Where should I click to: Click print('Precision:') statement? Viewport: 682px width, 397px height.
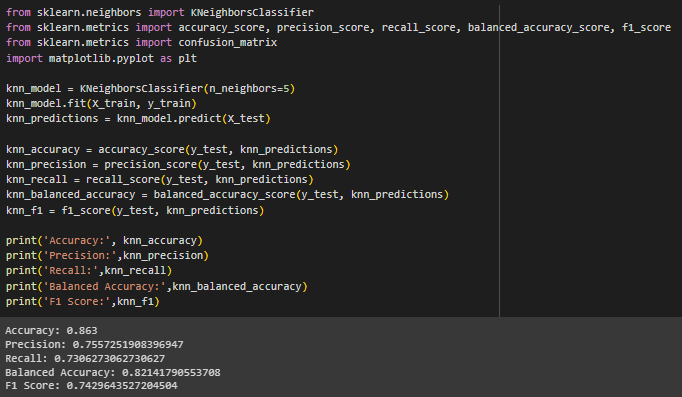coord(107,256)
